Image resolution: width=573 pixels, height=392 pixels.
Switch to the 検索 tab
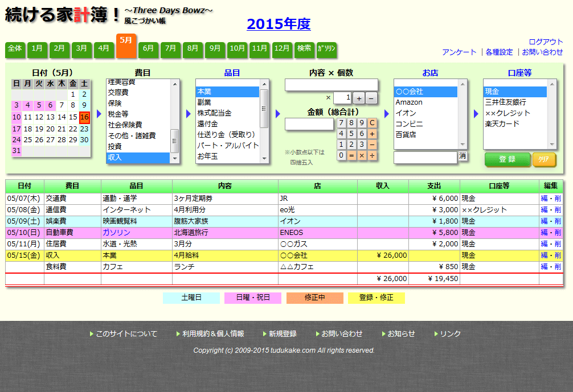tap(304, 49)
